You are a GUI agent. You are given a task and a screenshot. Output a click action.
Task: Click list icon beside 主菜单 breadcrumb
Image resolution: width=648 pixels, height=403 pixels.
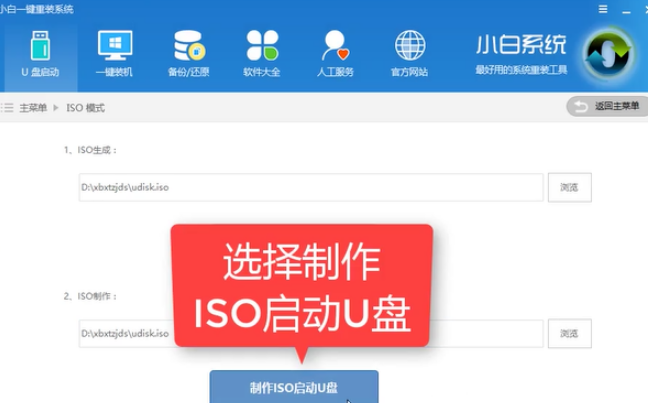click(x=9, y=108)
